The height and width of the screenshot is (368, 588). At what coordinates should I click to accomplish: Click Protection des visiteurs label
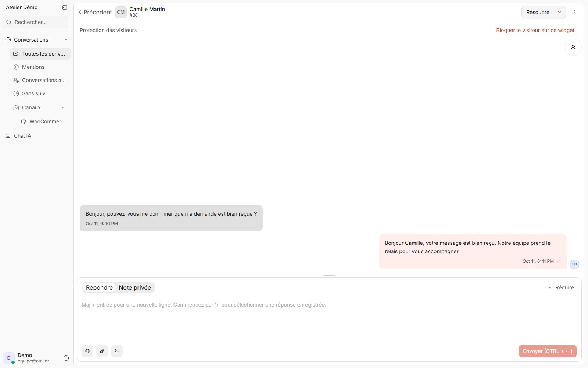point(108,30)
